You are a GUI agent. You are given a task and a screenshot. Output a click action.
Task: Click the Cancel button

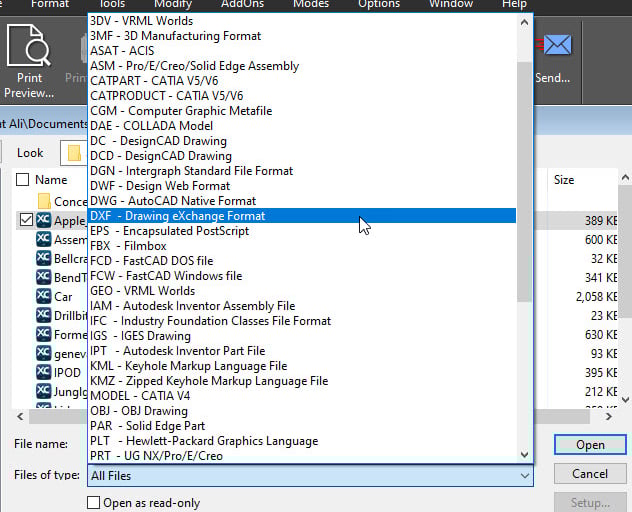[x=590, y=473]
